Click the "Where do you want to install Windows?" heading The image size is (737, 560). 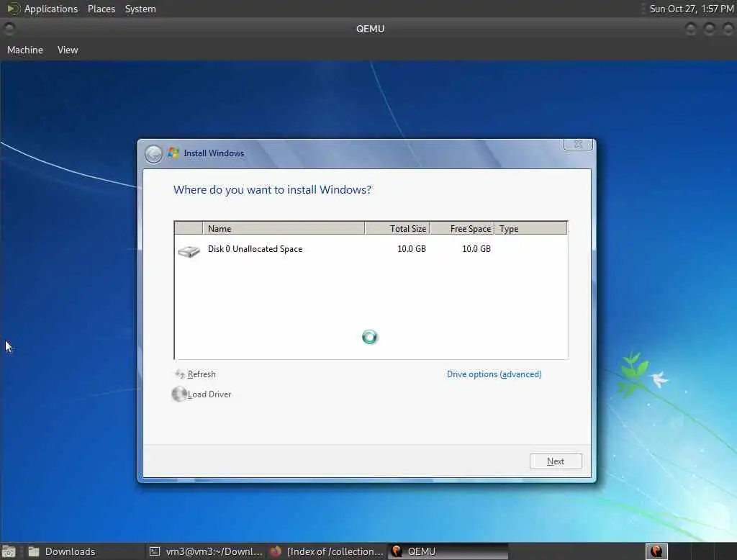click(x=272, y=189)
